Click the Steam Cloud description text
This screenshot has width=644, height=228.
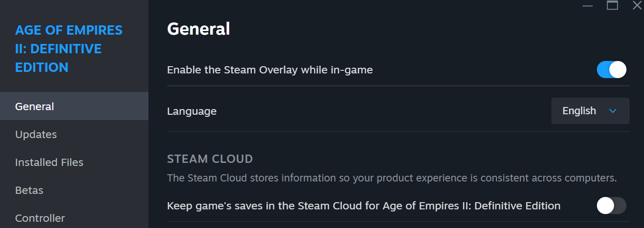point(392,178)
